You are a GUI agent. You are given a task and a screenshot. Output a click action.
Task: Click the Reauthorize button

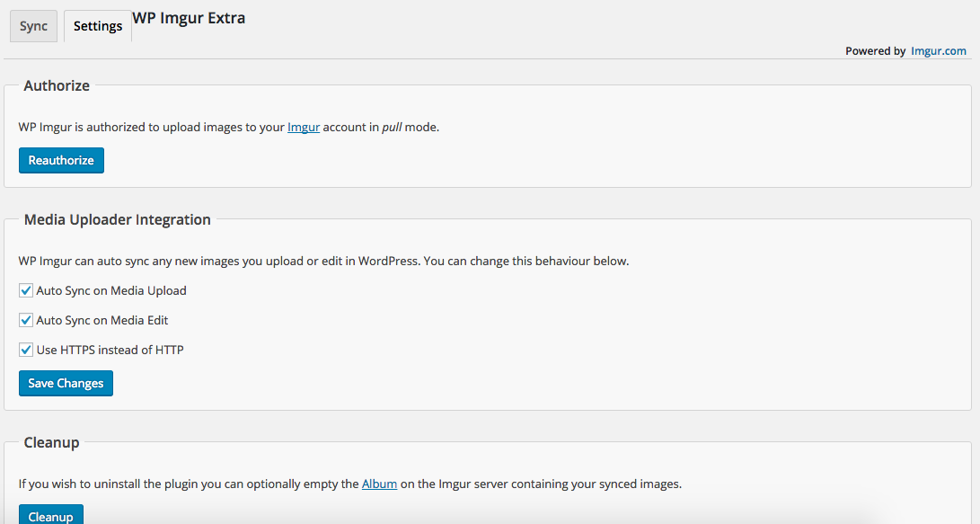(61, 160)
